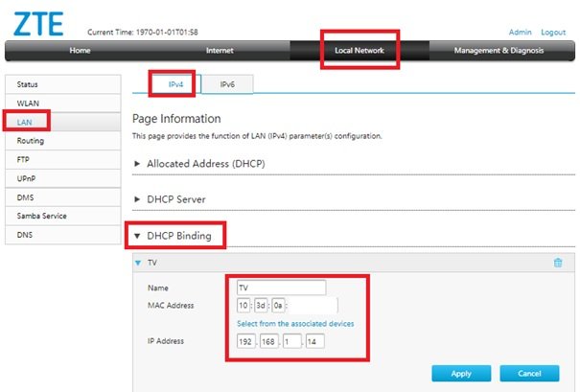Image resolution: width=580 pixels, height=392 pixels.
Task: Open Samba Service in the sidebar
Action: click(x=41, y=216)
